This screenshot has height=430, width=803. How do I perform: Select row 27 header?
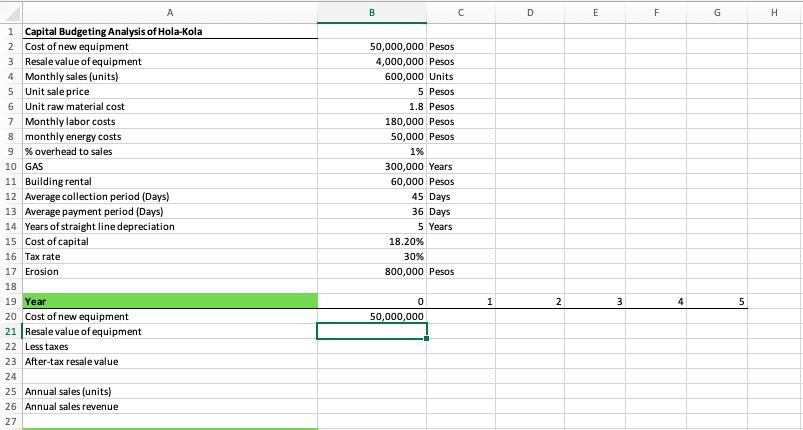(x=11, y=421)
